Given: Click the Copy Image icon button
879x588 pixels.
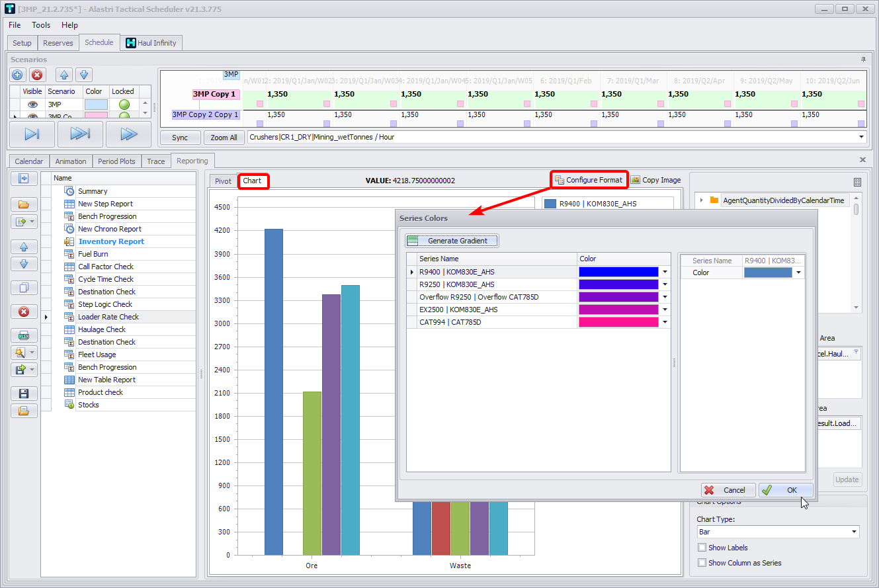Looking at the screenshot, I should click(636, 180).
